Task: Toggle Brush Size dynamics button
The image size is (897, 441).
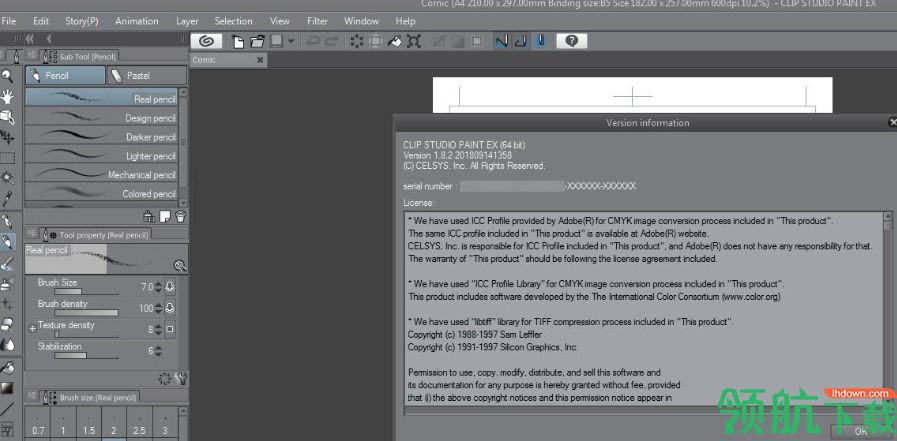Action: pyautogui.click(x=170, y=287)
